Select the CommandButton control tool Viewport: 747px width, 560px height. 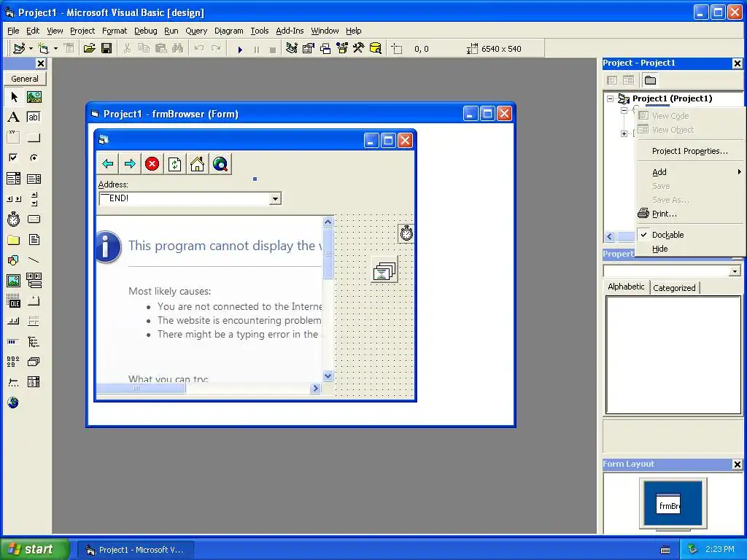tap(34, 138)
